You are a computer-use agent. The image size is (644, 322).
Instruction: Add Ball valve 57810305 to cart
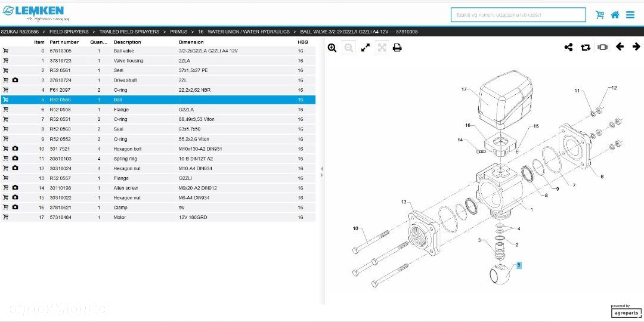click(x=6, y=51)
